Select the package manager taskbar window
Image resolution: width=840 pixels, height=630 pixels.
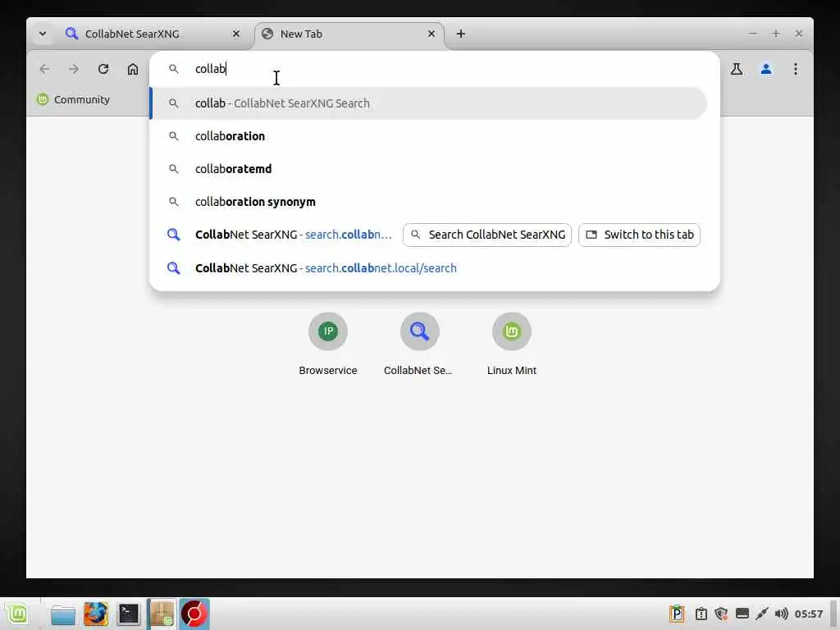162,614
